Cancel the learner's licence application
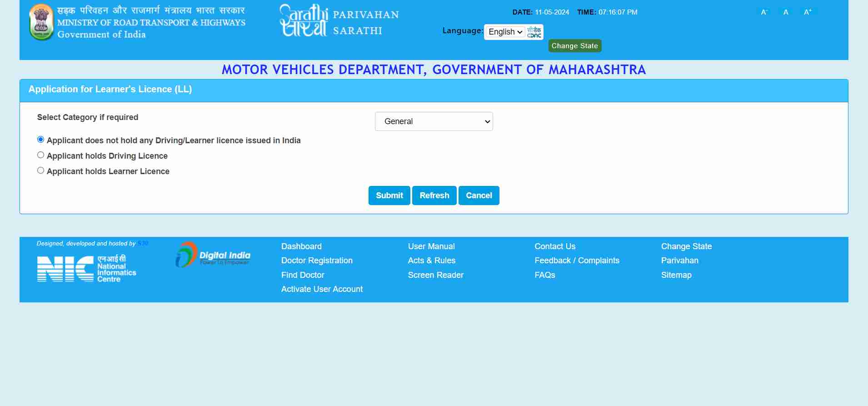 tap(479, 195)
